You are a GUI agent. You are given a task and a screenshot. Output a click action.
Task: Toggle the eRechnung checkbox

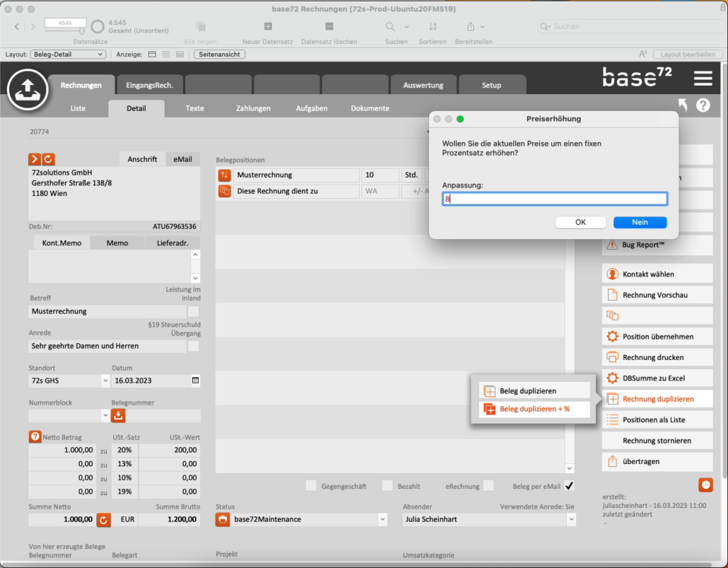pos(488,486)
